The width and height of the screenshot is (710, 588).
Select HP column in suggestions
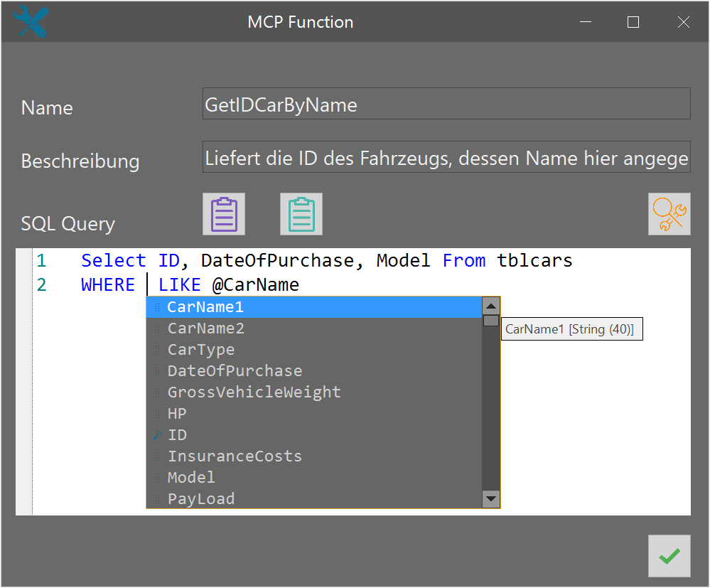click(177, 414)
